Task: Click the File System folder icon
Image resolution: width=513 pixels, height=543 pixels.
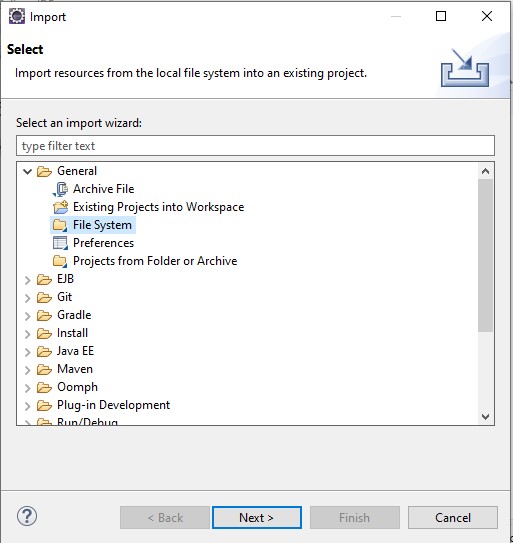Action: (60, 225)
